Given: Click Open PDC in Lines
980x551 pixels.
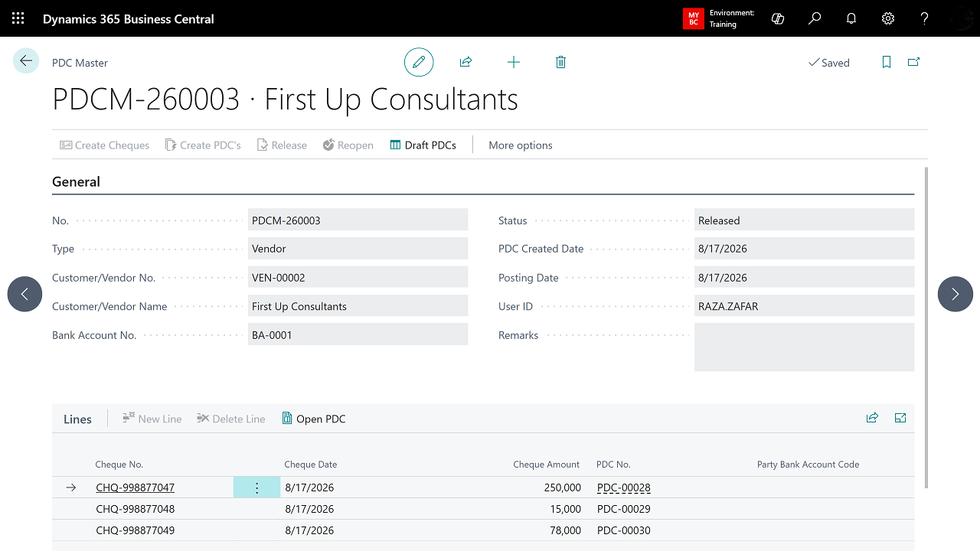Looking at the screenshot, I should (314, 419).
